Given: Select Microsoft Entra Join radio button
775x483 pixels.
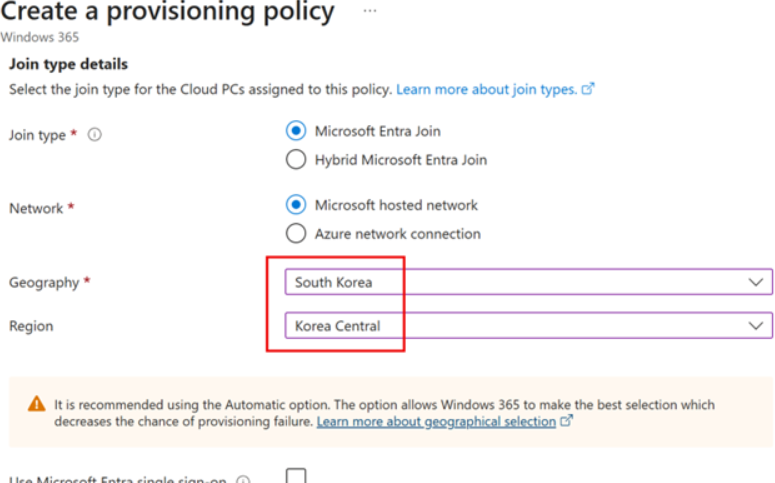Looking at the screenshot, I should [296, 131].
